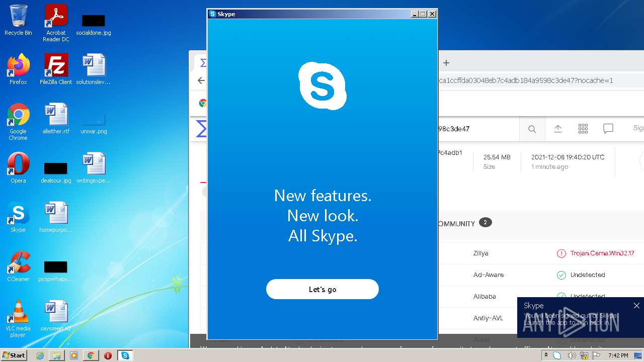The image size is (644, 362).
Task: Open Opera desktop shortcut
Action: tap(18, 168)
